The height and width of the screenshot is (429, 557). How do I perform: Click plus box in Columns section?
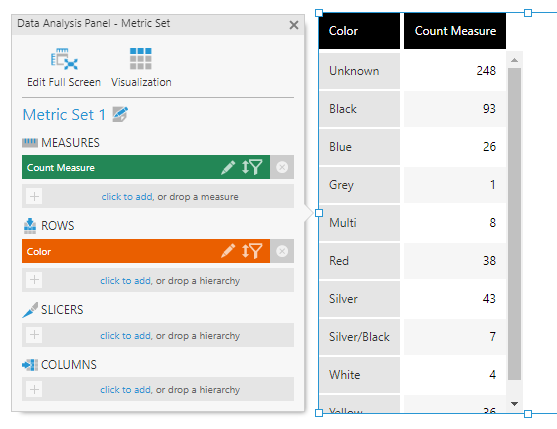34,390
